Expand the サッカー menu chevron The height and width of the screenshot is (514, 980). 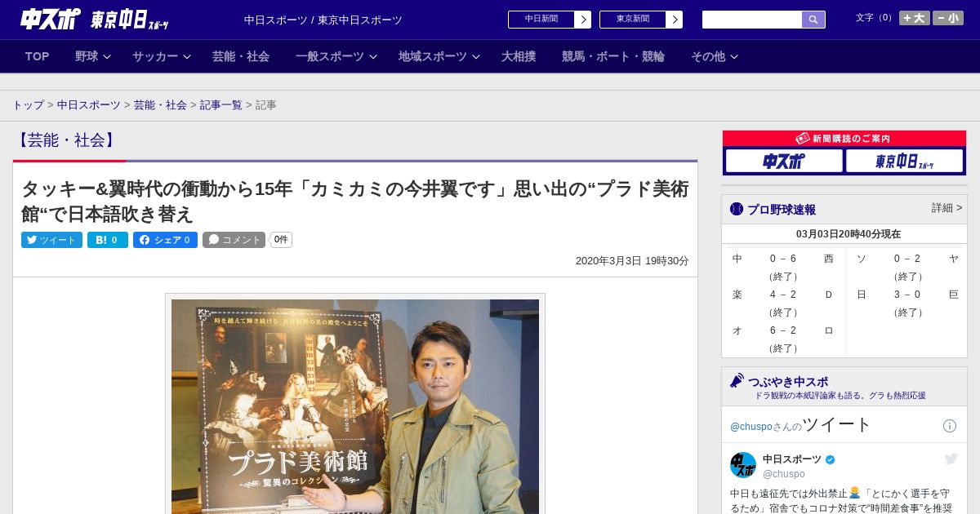coord(187,57)
